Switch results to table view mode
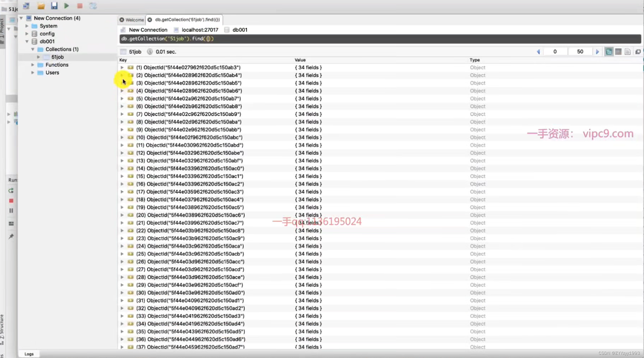644x358 pixels. (x=618, y=52)
